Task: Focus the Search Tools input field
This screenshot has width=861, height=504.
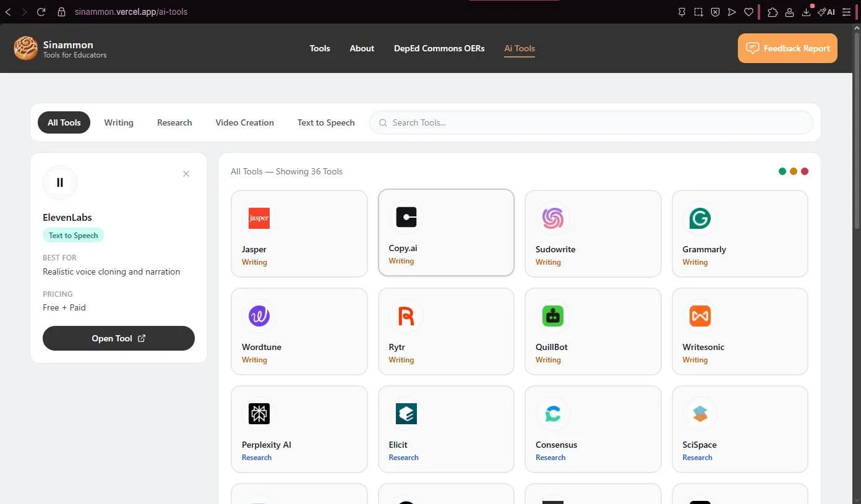Action: click(x=591, y=122)
